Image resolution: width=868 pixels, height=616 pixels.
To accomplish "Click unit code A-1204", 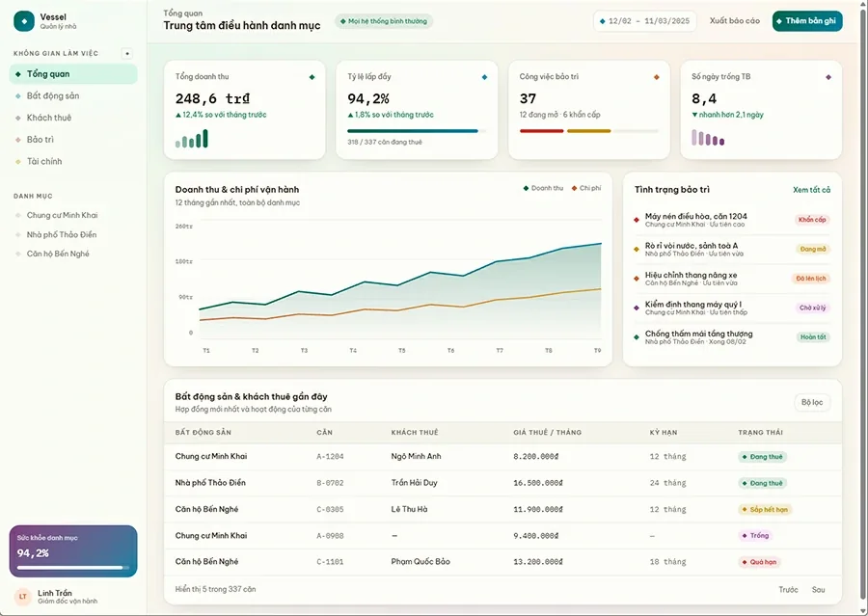I will pos(330,457).
